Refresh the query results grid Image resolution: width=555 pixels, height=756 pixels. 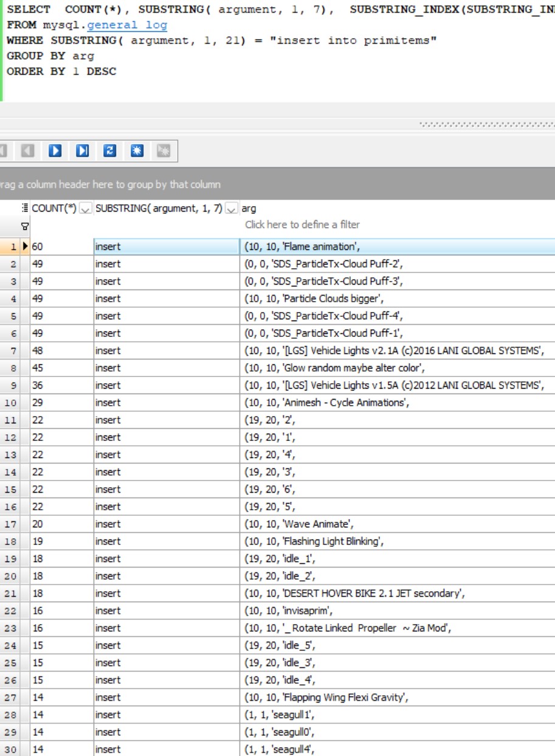tap(110, 151)
